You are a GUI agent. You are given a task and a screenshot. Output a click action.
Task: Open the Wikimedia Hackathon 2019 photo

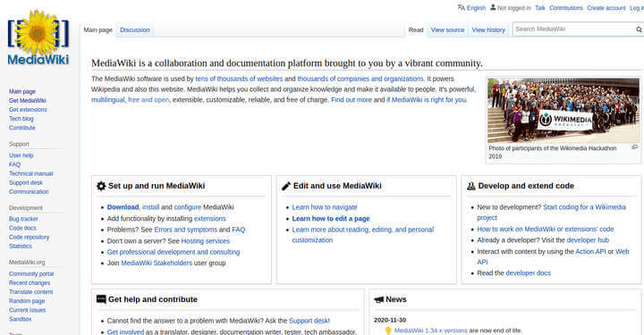(563, 110)
